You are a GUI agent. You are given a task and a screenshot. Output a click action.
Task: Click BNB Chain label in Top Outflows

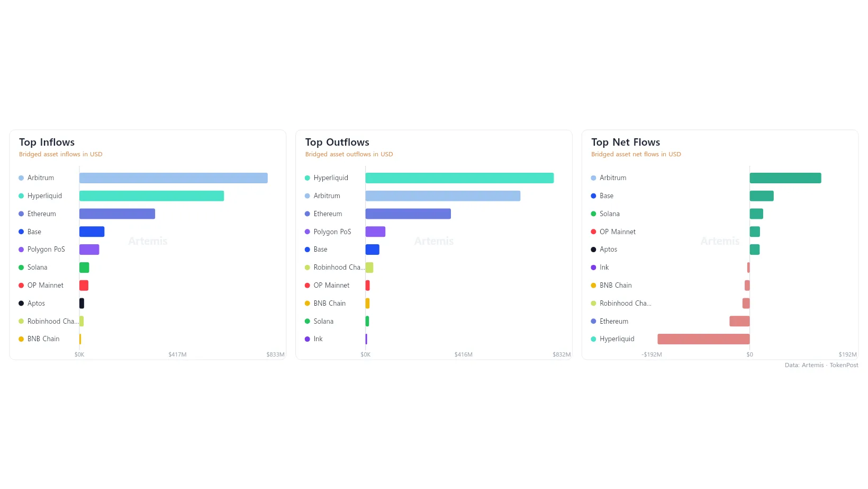click(329, 304)
